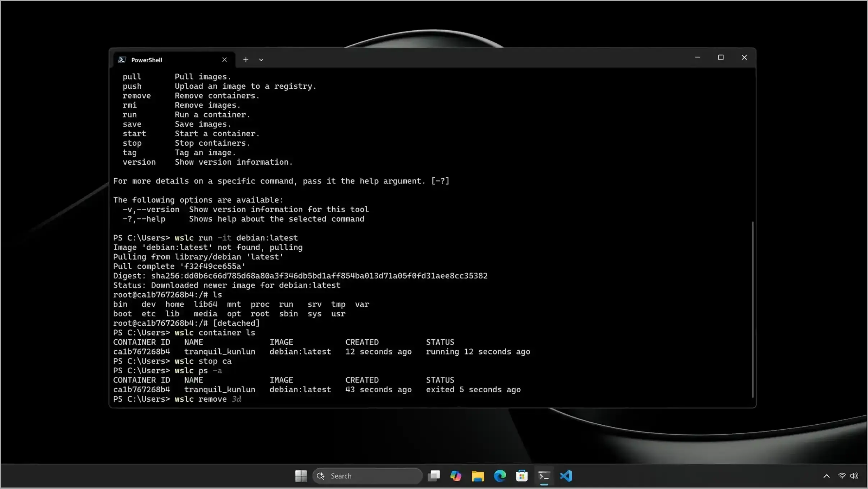The image size is (868, 489).
Task: Open Task View from taskbar
Action: tap(434, 476)
